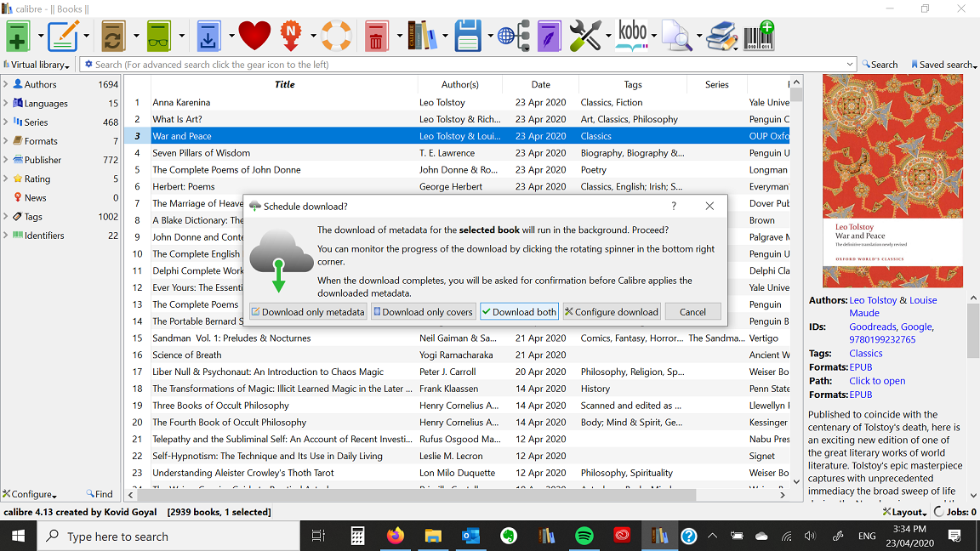Screen dimensions: 980x551
Task: Click the Convert books icon
Action: (113, 37)
